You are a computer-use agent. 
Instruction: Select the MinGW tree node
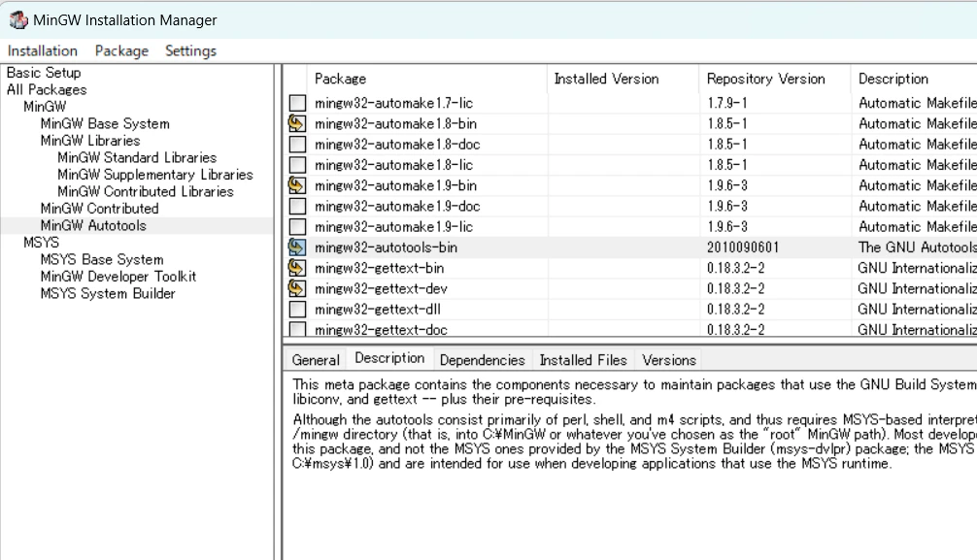[45, 106]
